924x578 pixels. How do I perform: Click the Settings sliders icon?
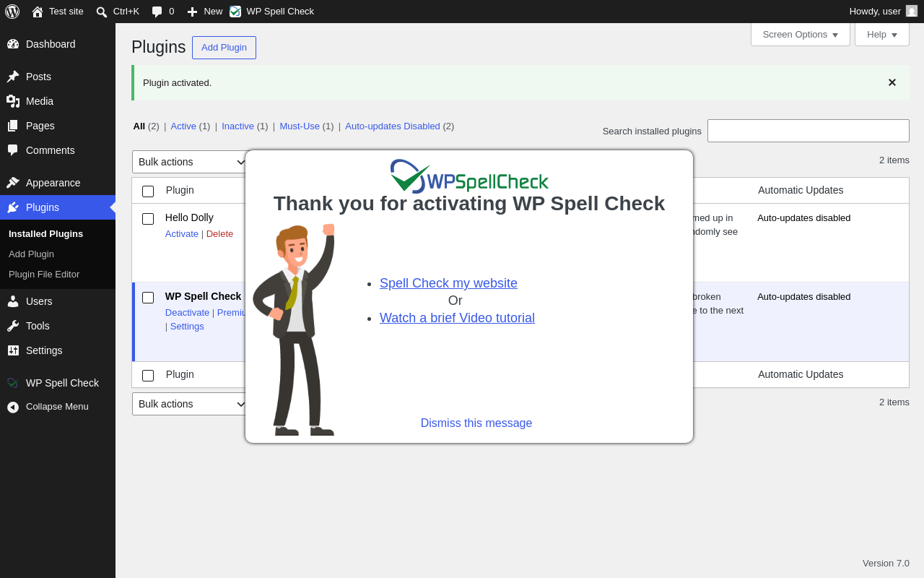point(13,350)
